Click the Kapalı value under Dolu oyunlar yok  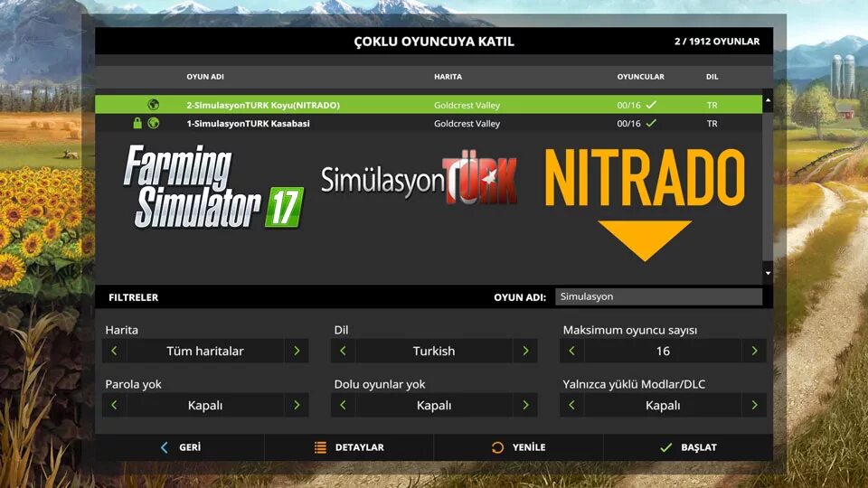point(434,405)
